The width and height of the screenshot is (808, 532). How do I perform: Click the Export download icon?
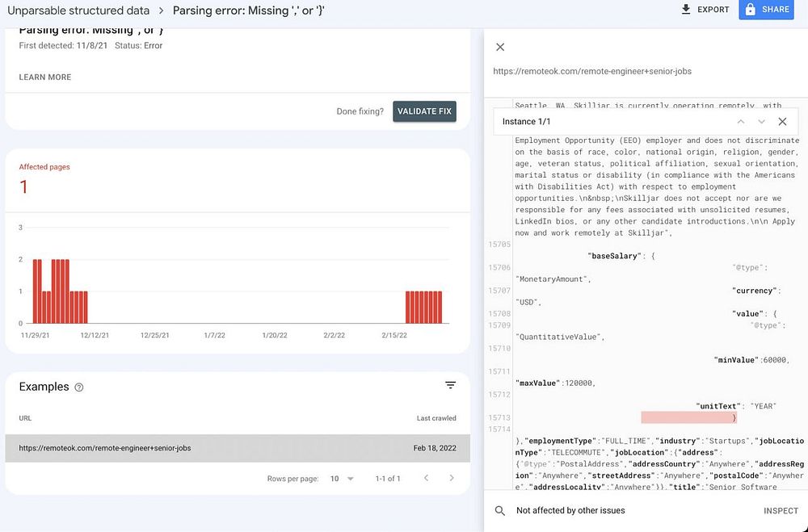point(686,10)
